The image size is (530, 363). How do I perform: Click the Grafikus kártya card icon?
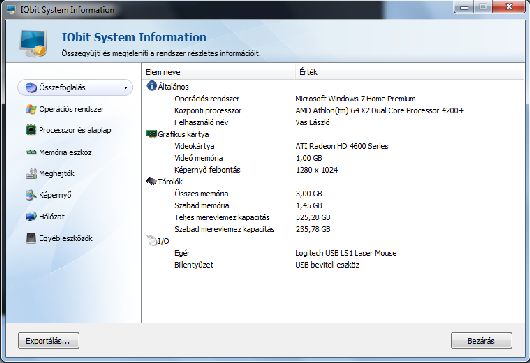[x=151, y=134]
